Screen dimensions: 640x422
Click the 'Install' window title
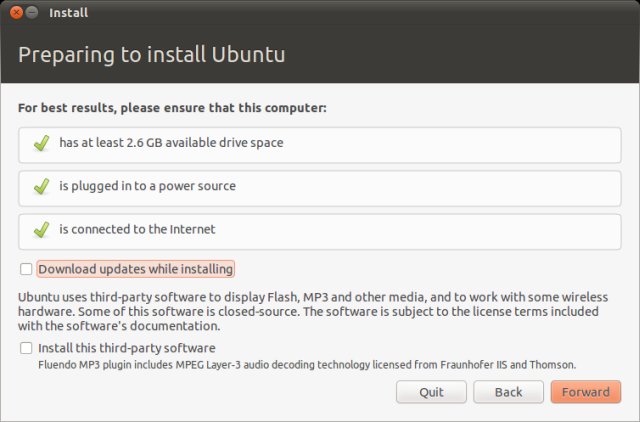(69, 13)
